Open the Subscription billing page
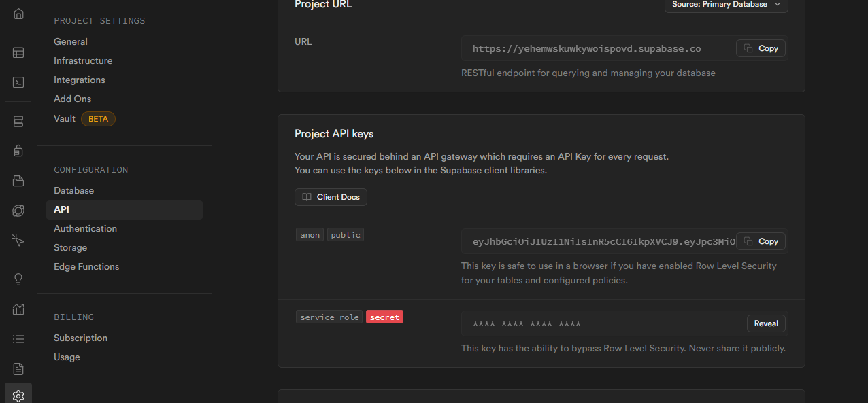The image size is (868, 403). coord(81,338)
